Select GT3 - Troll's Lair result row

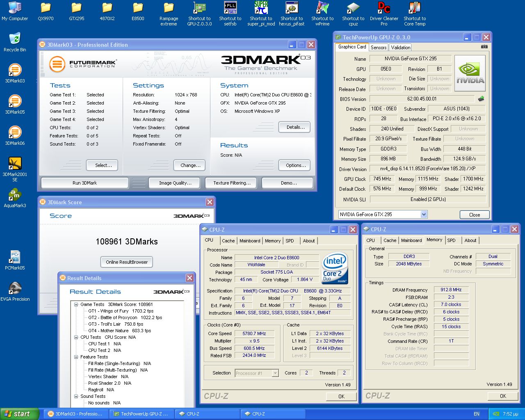click(116, 324)
